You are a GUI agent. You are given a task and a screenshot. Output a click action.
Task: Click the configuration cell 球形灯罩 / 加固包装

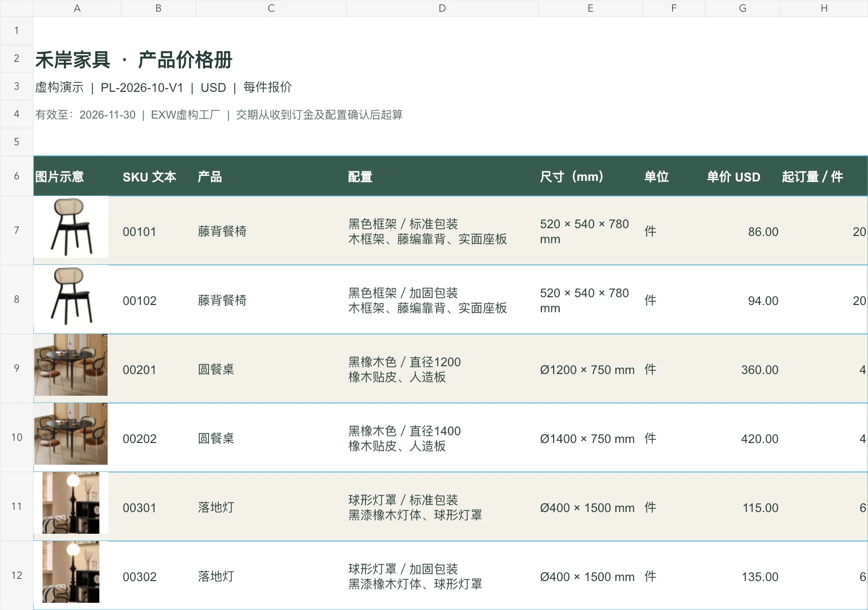[442, 576]
